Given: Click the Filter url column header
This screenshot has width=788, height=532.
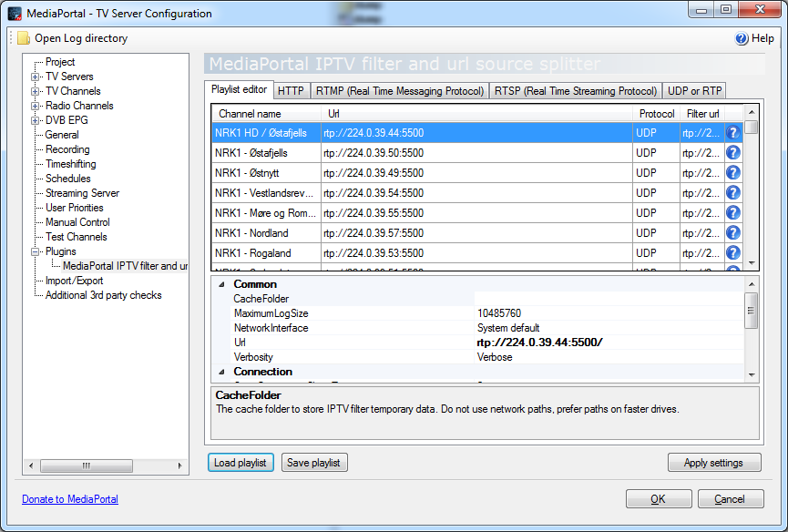Looking at the screenshot, I should [x=702, y=114].
